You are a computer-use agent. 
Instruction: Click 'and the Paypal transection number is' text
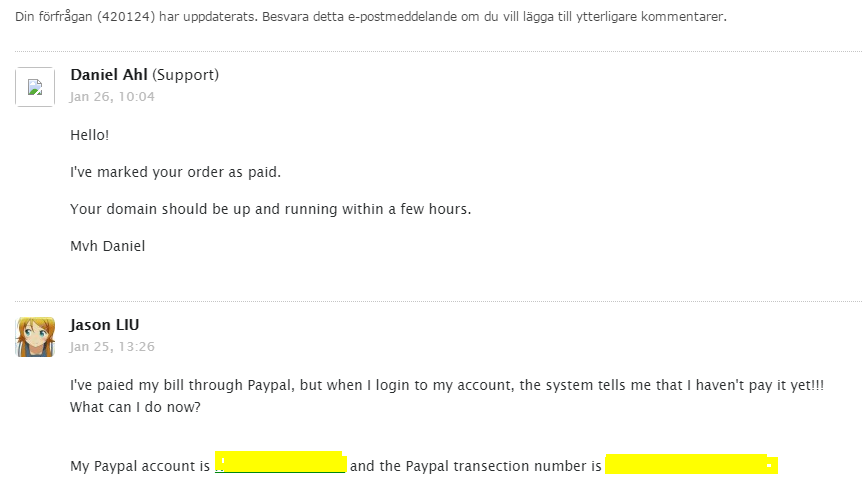[476, 466]
